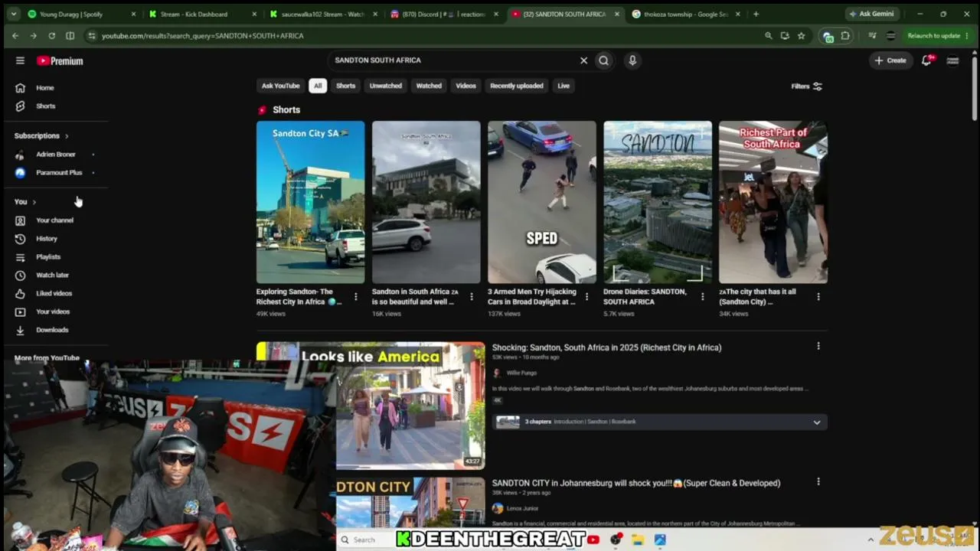
Task: Close the SANDTON SOUTH AFRICA tab
Action: click(x=617, y=14)
